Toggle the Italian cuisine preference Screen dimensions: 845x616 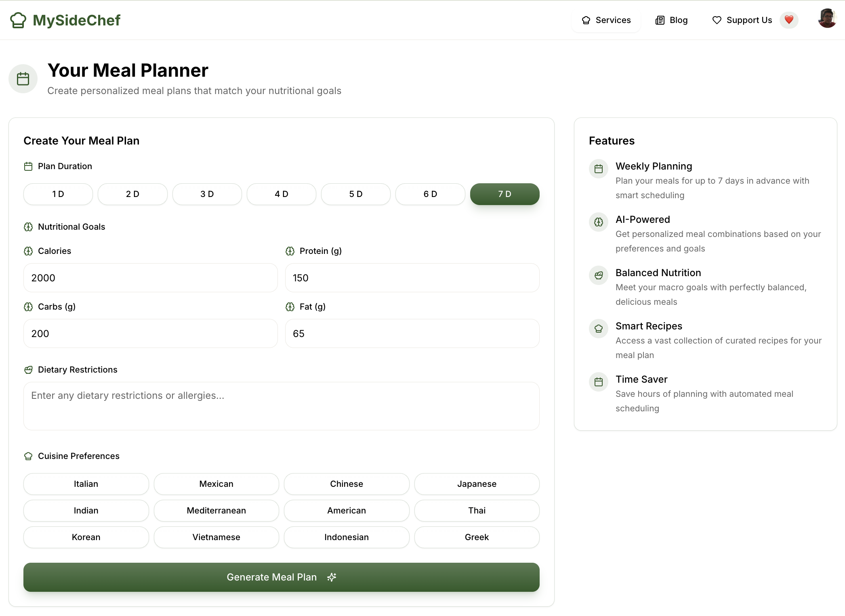click(86, 484)
